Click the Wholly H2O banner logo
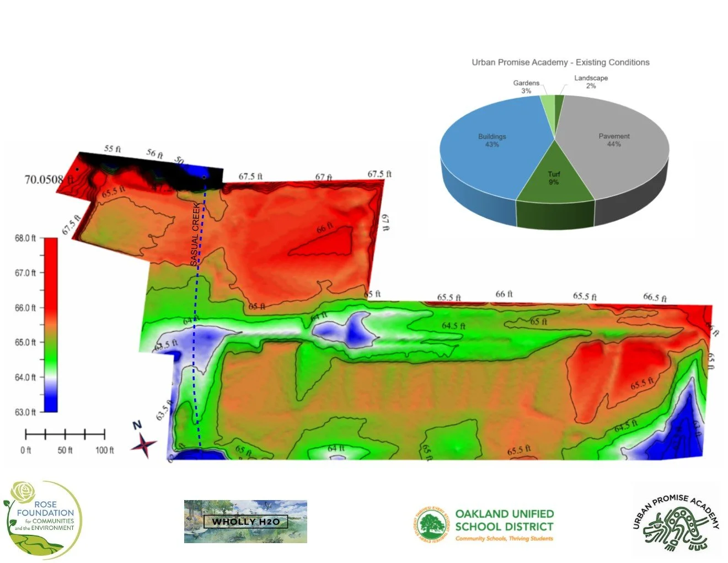Screen dimensions: 728x563 [x=245, y=522]
